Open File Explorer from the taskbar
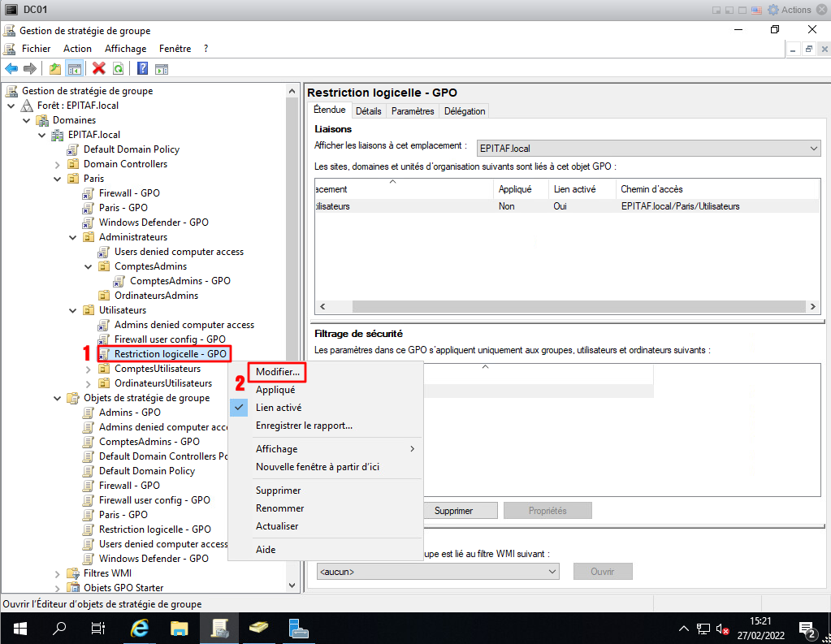The image size is (831, 644). click(x=180, y=628)
